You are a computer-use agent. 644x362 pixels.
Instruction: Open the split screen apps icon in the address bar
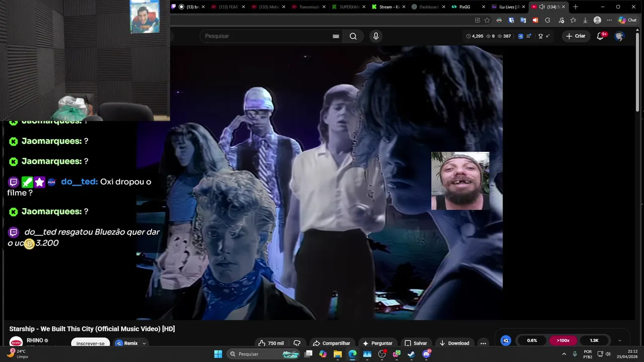click(477, 20)
